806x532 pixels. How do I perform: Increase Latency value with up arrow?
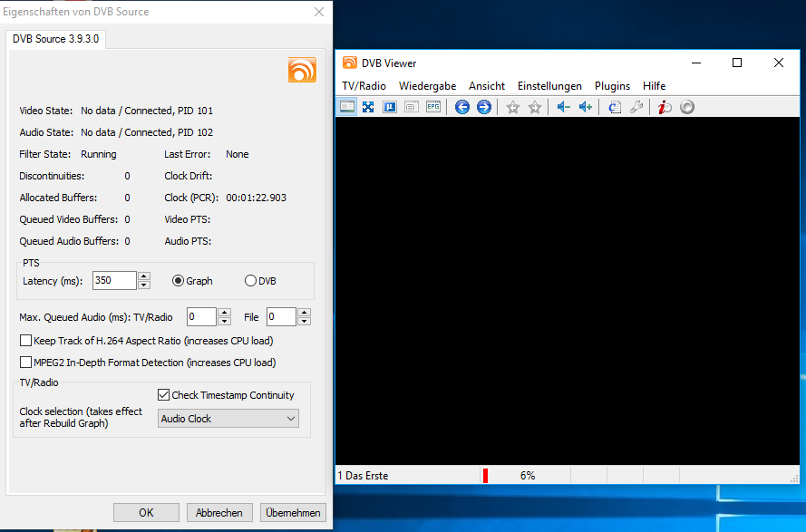point(144,276)
